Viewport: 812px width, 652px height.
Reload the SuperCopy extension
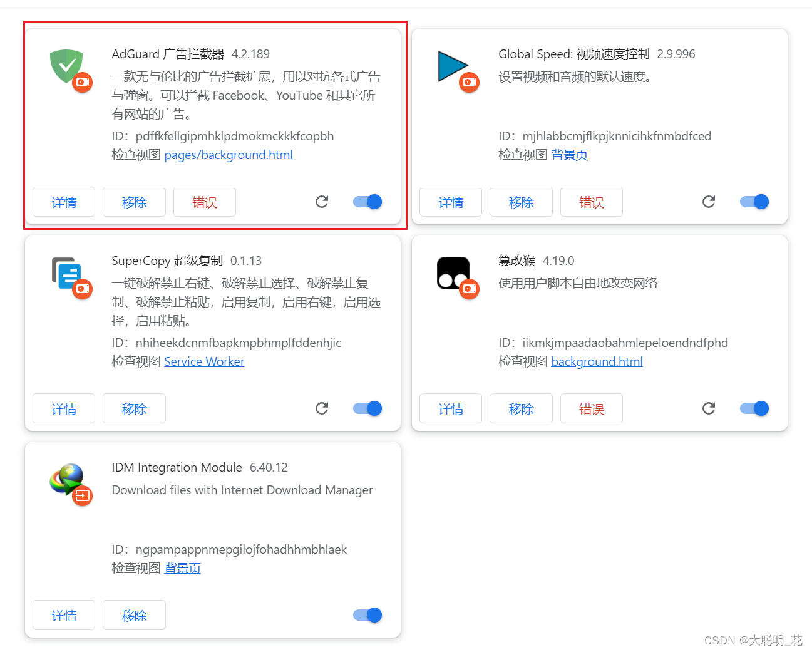[x=322, y=408]
